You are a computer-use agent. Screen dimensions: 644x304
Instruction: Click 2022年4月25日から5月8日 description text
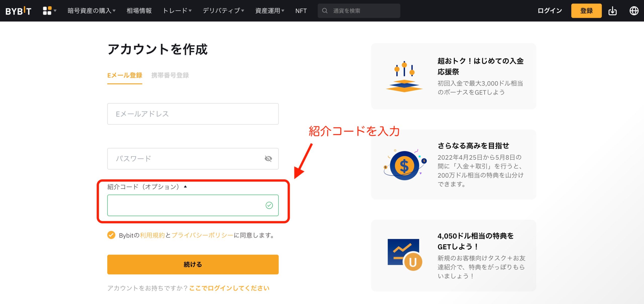click(x=480, y=171)
